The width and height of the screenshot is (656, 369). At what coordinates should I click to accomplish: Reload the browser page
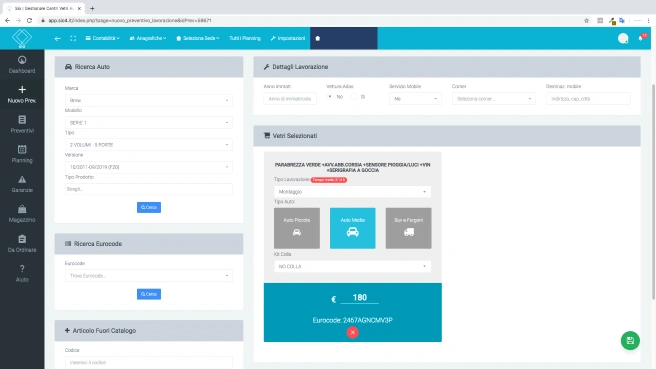click(29, 20)
